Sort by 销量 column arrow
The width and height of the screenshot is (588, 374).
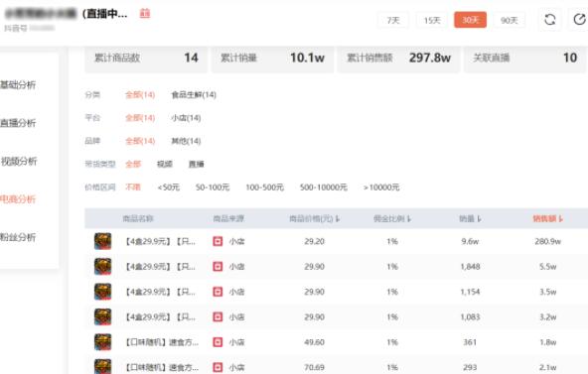click(480, 218)
